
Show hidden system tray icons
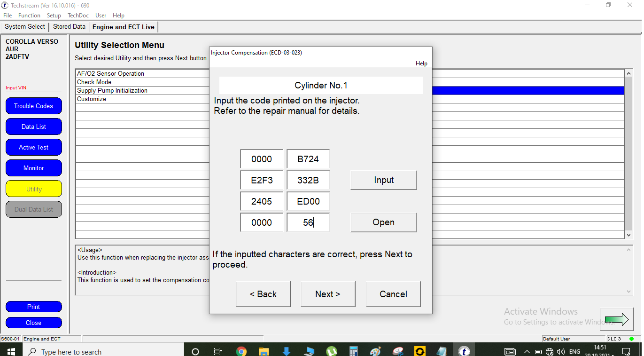[527, 352]
